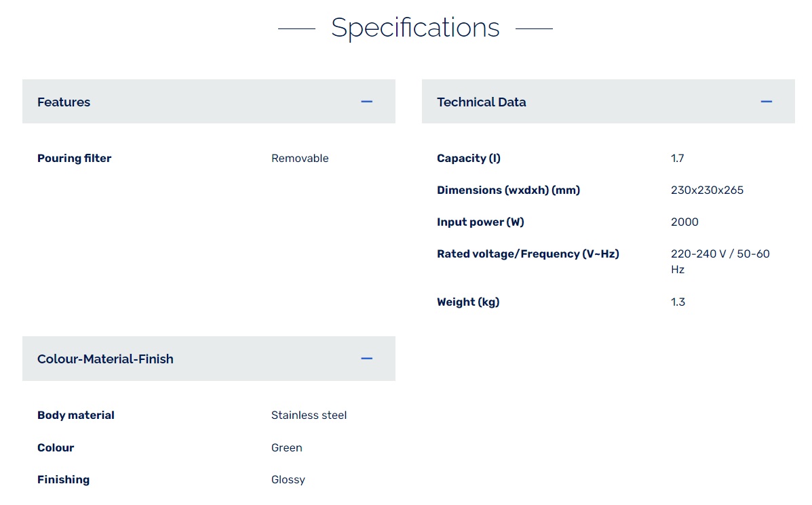Collapse Colour-Material-Finish via minus icon
812x505 pixels.
pyautogui.click(x=366, y=359)
